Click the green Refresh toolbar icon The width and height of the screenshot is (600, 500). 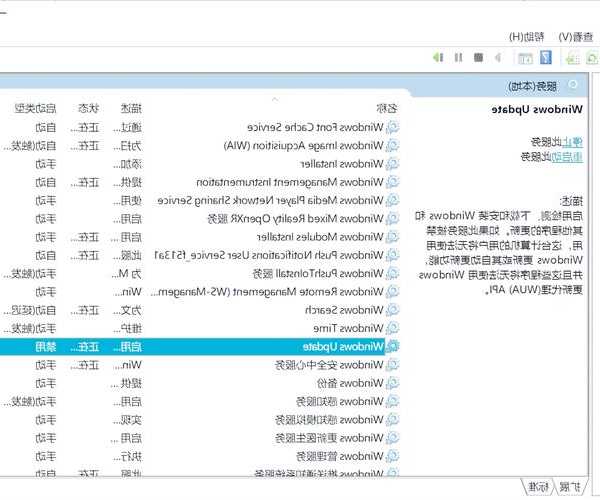(x=591, y=58)
